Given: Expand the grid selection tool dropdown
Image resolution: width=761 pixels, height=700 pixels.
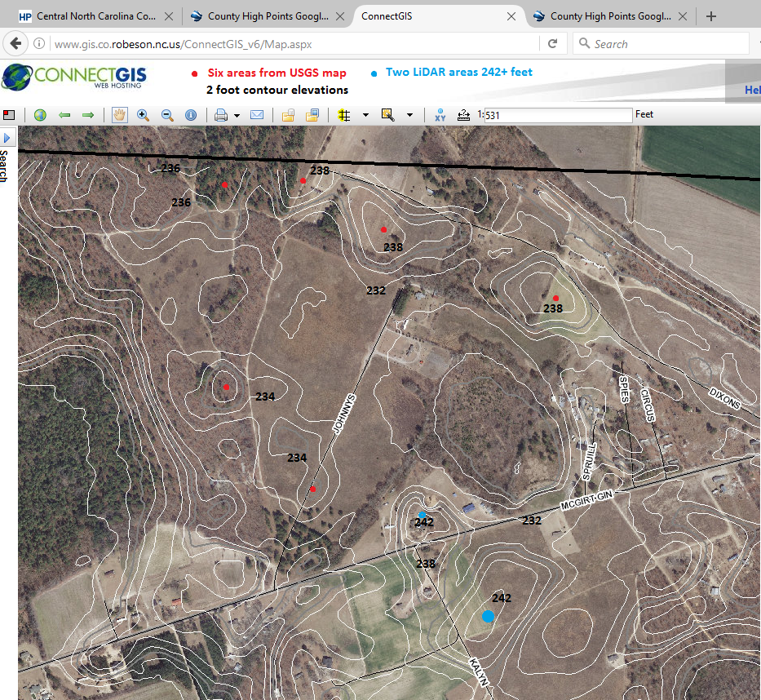Looking at the screenshot, I should coord(365,116).
